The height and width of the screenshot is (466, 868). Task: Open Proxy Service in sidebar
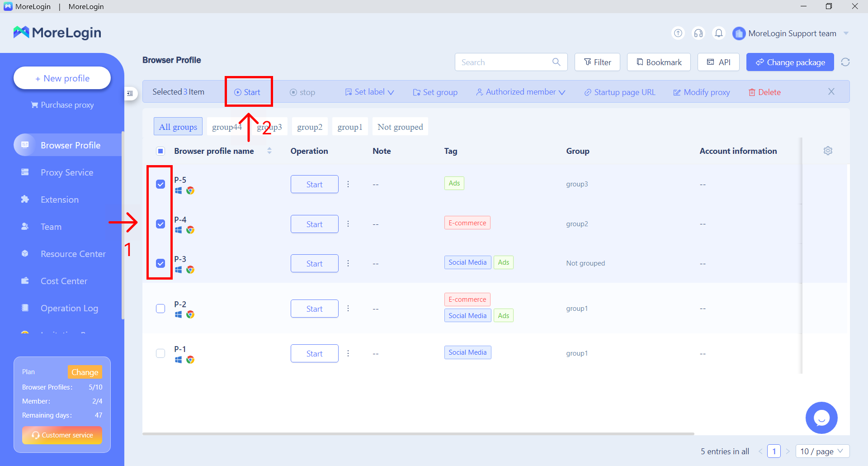(67, 172)
